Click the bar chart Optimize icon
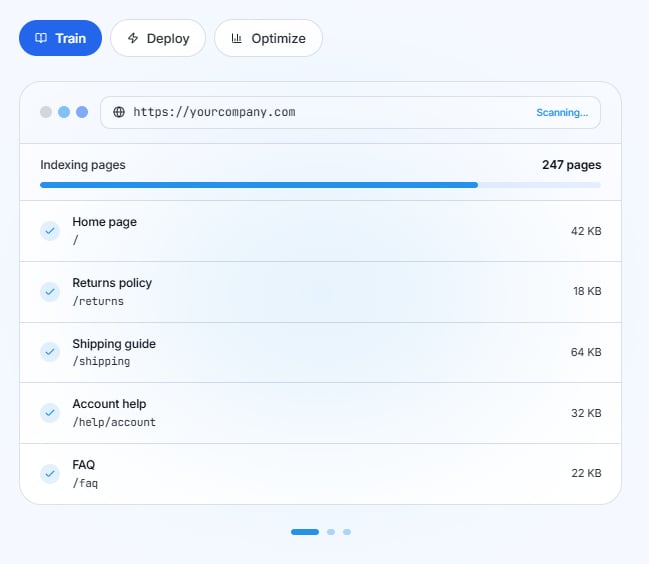Screen dimensions: 649x564 click(x=236, y=38)
